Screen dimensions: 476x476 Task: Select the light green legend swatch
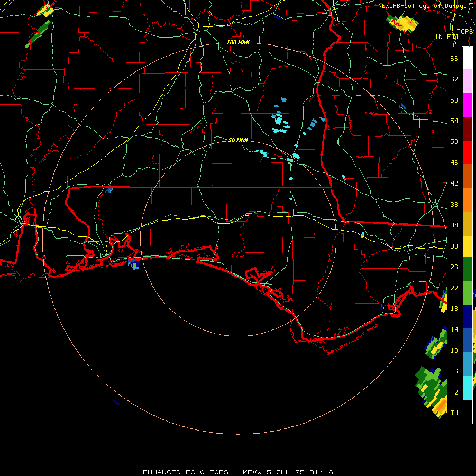pos(467,293)
